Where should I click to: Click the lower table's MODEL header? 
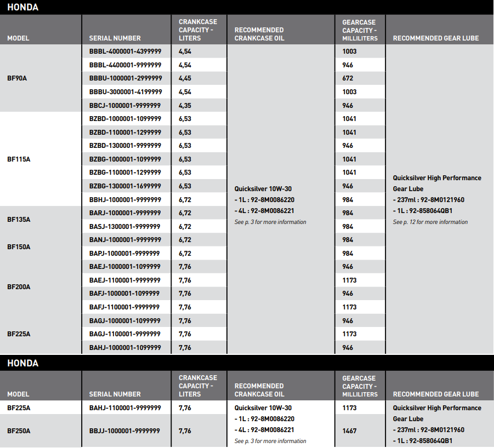click(x=18, y=394)
